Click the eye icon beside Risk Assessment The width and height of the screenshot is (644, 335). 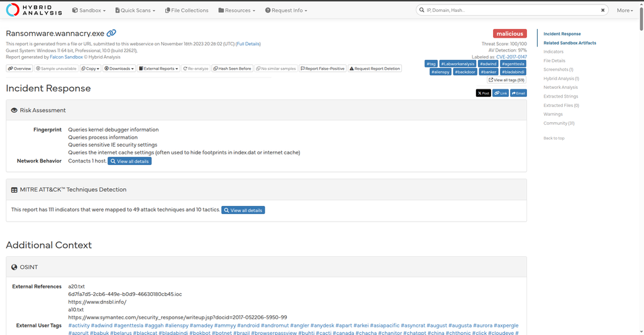[x=14, y=110]
